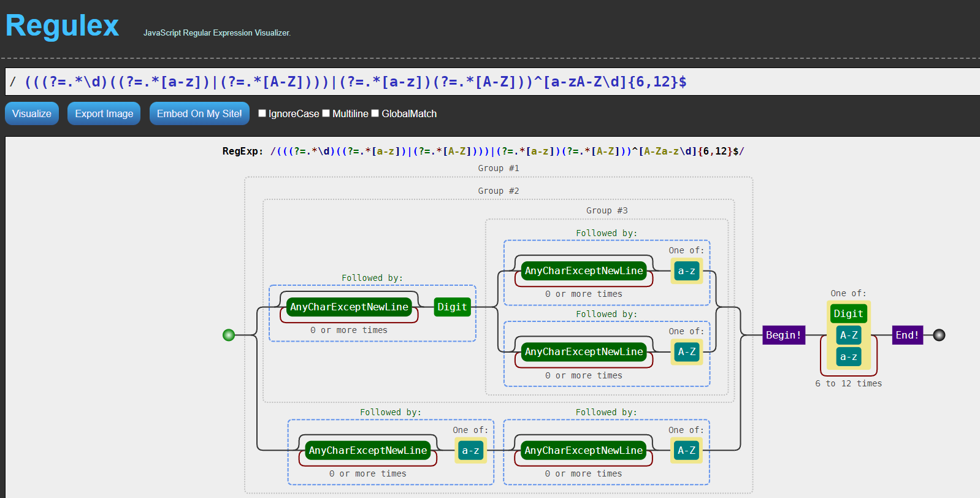Click the Group #2 label
This screenshot has height=498, width=980.
coord(499,191)
